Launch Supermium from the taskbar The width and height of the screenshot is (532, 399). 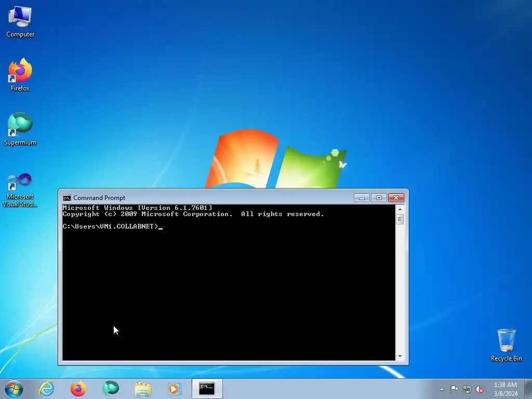click(111, 389)
